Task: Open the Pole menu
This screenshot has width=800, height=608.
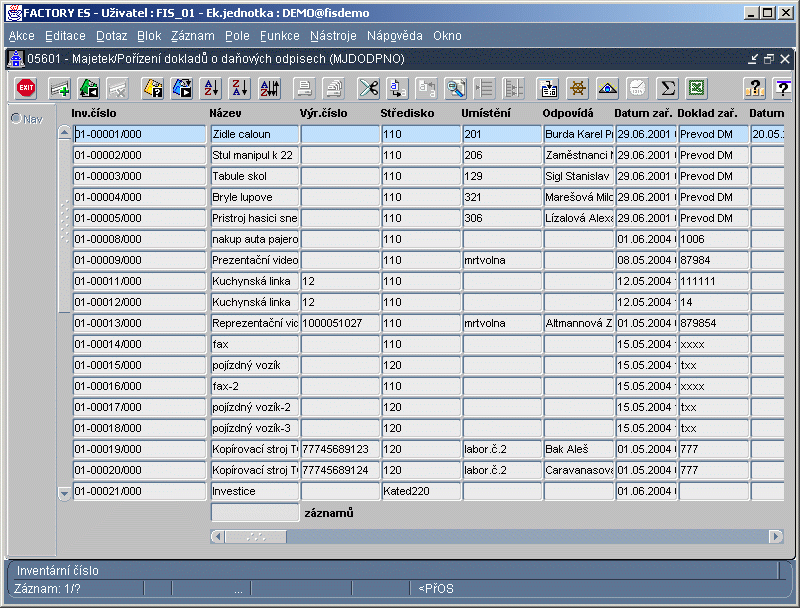Action: [237, 36]
